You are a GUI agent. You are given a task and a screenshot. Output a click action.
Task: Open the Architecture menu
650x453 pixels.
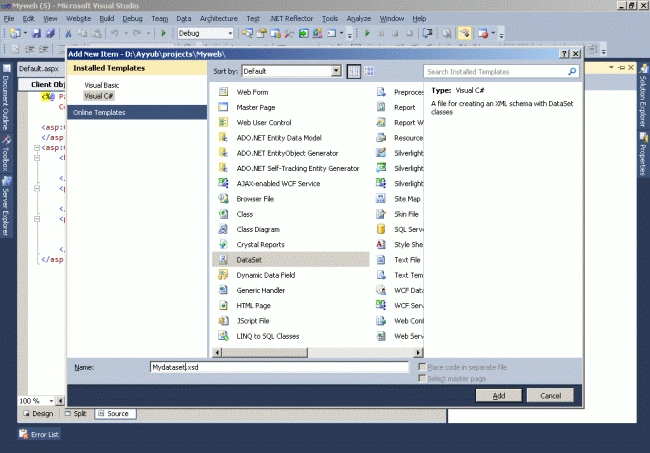point(218,19)
